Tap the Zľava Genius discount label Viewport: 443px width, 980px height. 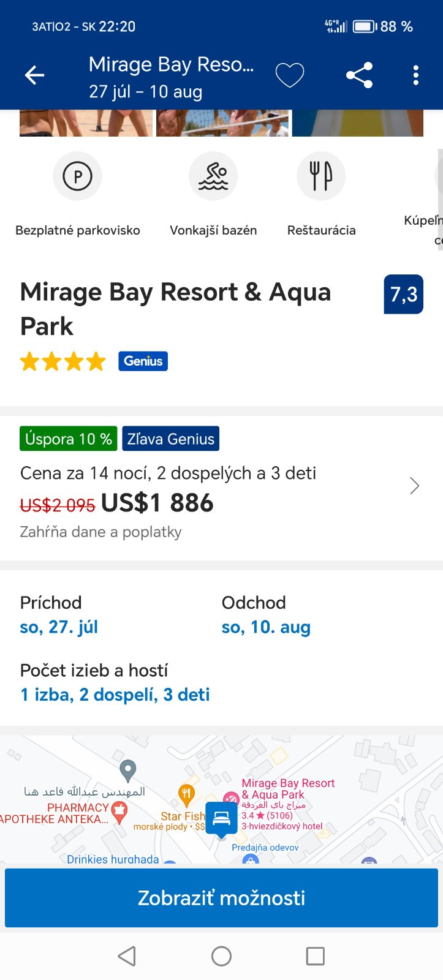tap(170, 439)
